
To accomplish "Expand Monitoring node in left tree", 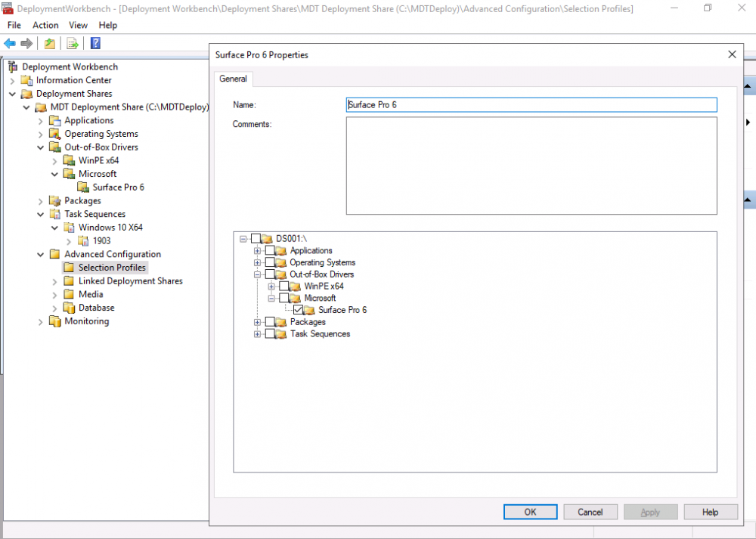I will [41, 321].
